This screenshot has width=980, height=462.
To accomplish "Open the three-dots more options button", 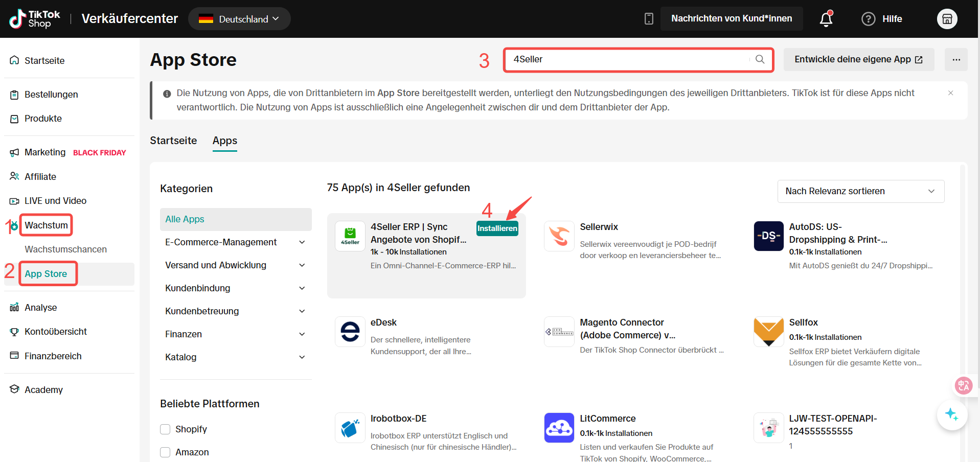I will 955,60.
